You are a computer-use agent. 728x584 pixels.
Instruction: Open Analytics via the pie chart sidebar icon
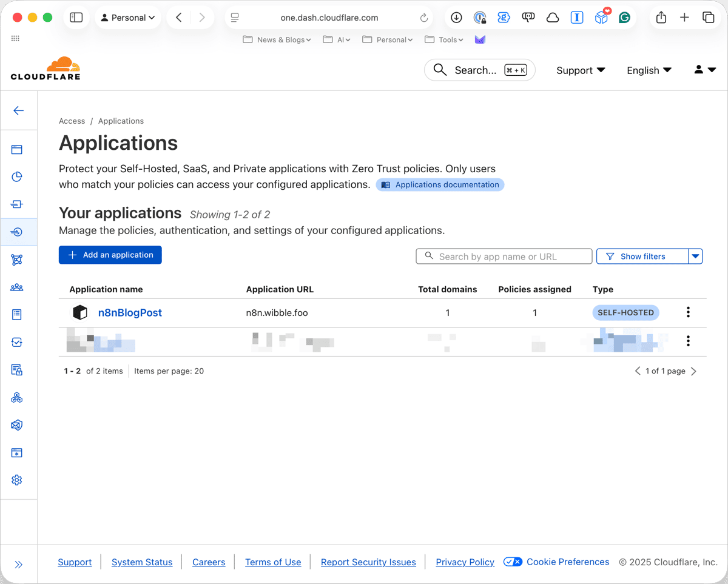pos(17,176)
